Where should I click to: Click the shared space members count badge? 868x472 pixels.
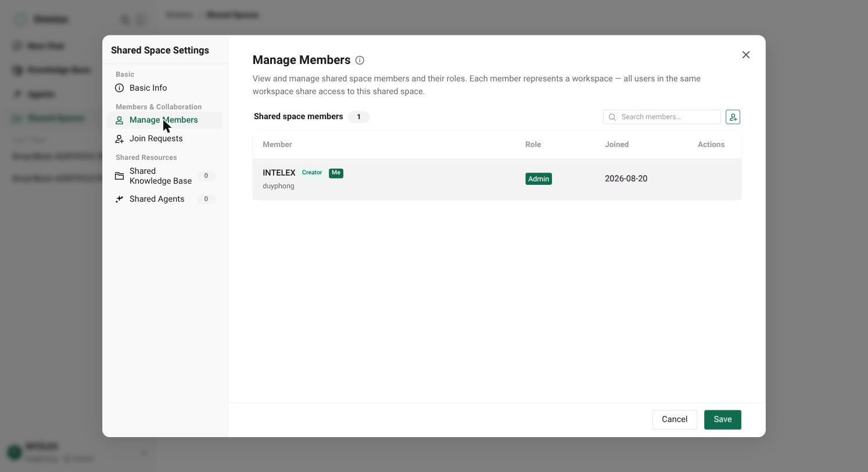pos(358,117)
